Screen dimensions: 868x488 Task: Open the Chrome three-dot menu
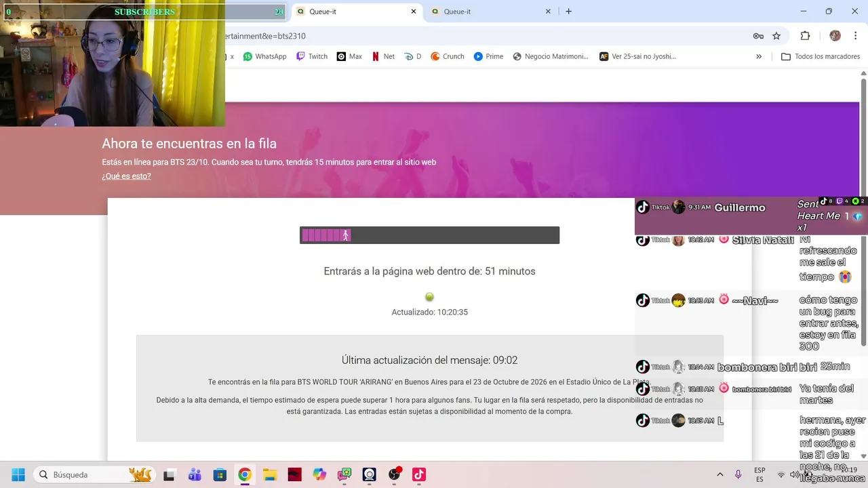point(854,36)
